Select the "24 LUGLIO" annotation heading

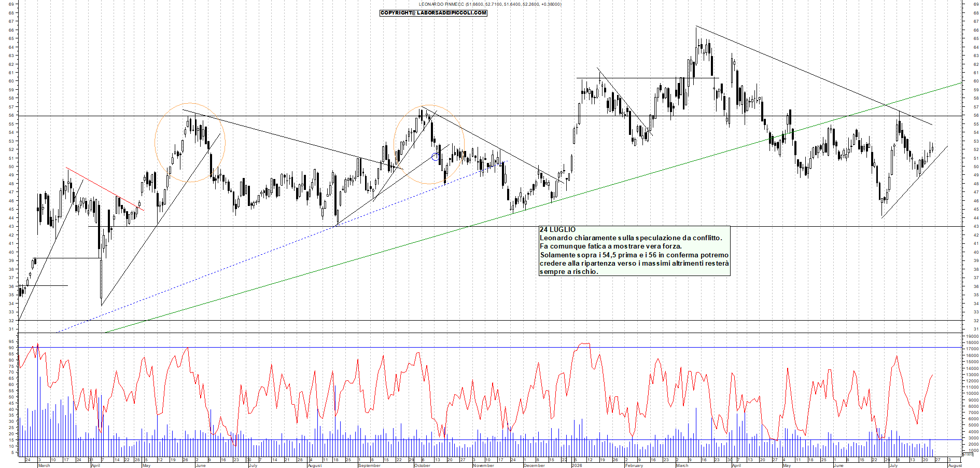[557, 229]
